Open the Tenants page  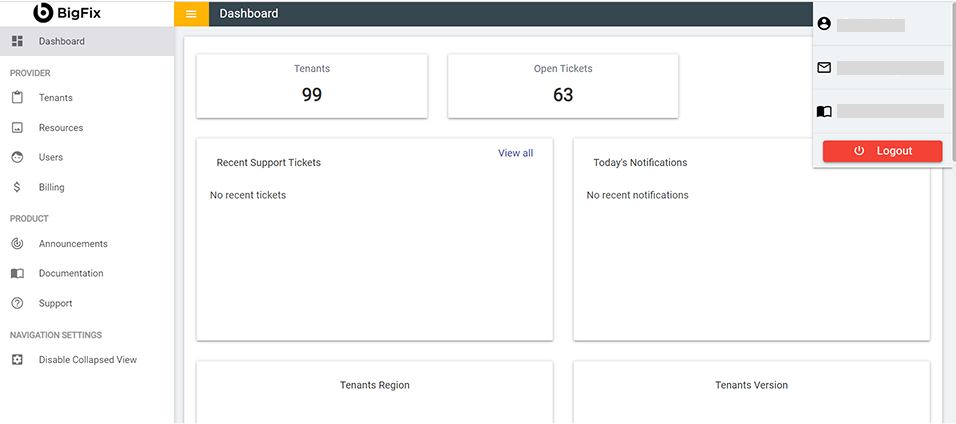click(87, 98)
